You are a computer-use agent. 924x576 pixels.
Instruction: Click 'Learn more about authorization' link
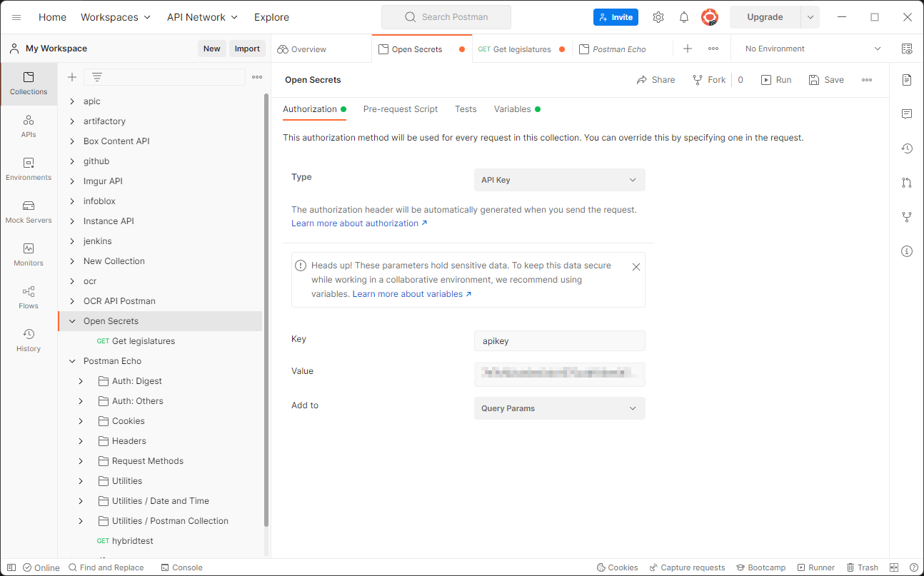click(x=355, y=223)
